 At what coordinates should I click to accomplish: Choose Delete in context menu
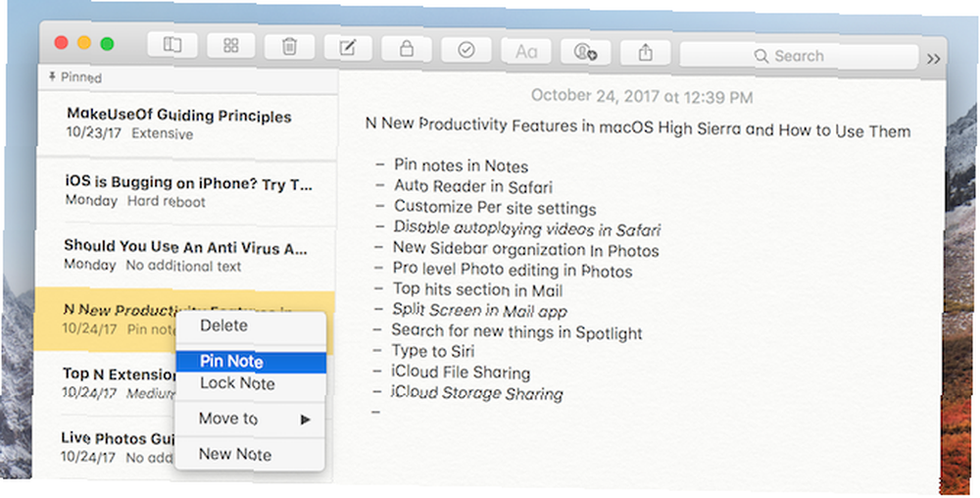pos(223,325)
